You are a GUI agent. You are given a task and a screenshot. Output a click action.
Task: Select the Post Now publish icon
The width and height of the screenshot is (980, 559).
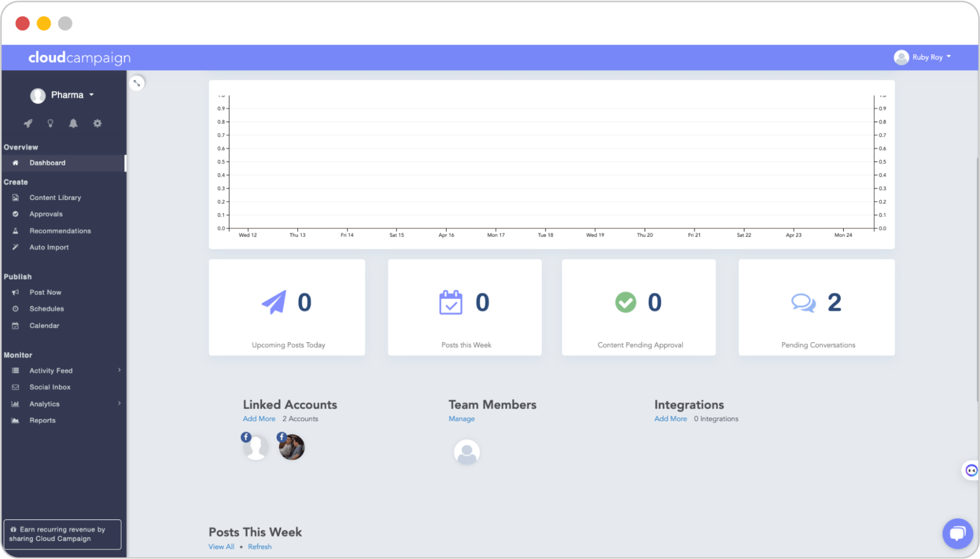[x=16, y=292]
